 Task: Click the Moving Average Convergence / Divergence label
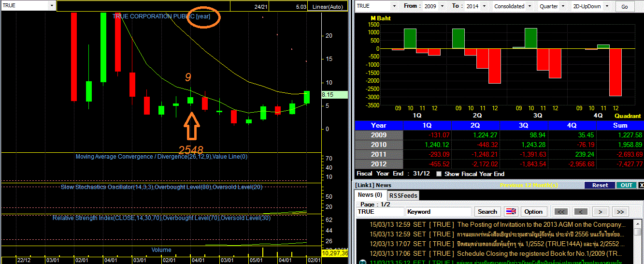point(161,157)
